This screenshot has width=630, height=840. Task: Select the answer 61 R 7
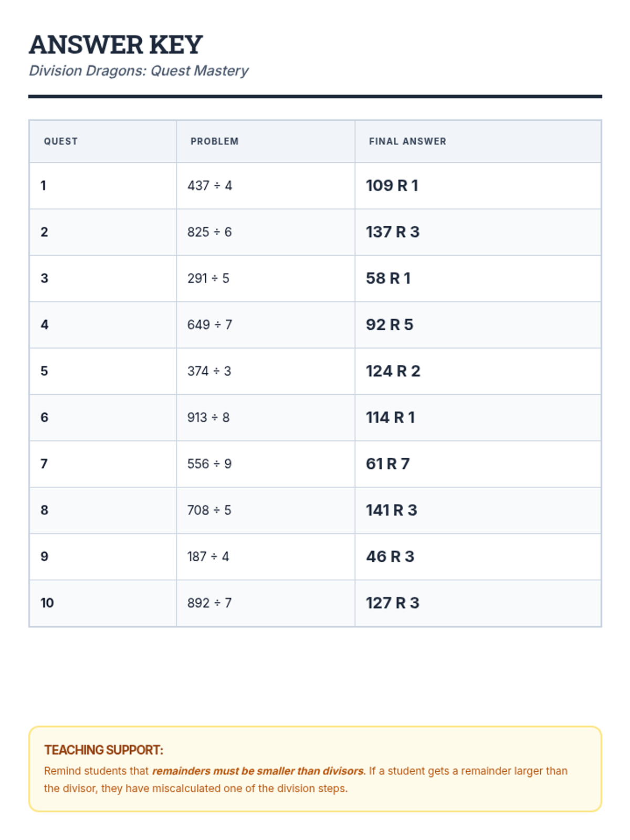pos(387,464)
